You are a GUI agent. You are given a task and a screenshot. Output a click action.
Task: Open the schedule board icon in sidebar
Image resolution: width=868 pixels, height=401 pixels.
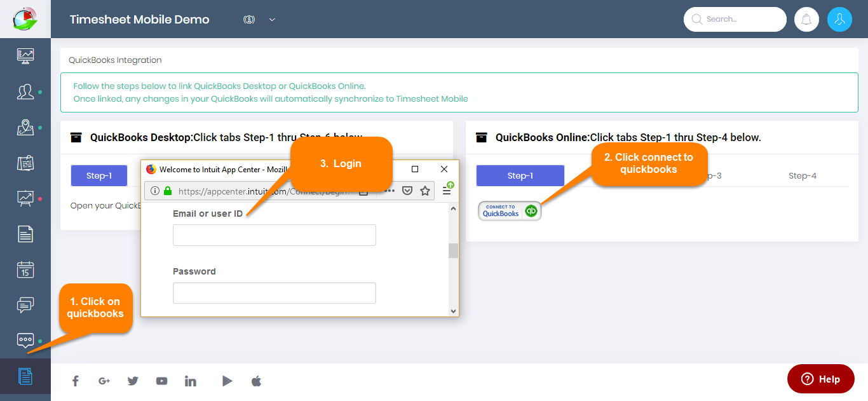click(25, 163)
